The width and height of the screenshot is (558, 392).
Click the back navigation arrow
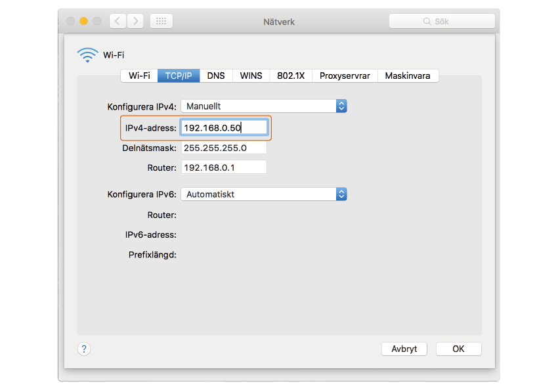pyautogui.click(x=118, y=21)
